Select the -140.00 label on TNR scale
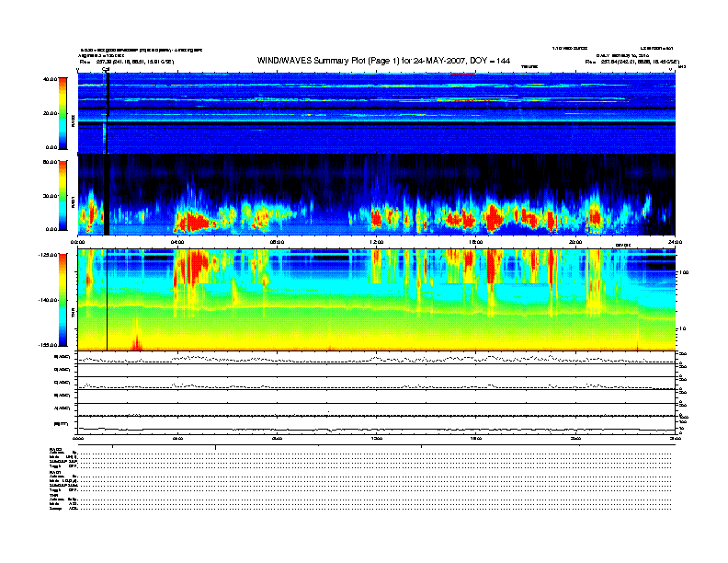The width and height of the screenshot is (728, 563). (48, 300)
